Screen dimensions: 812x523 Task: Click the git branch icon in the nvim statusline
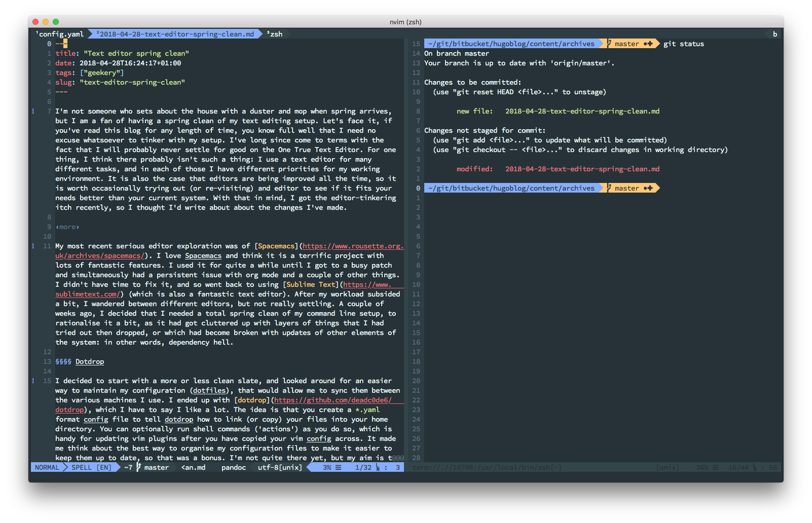[138, 467]
